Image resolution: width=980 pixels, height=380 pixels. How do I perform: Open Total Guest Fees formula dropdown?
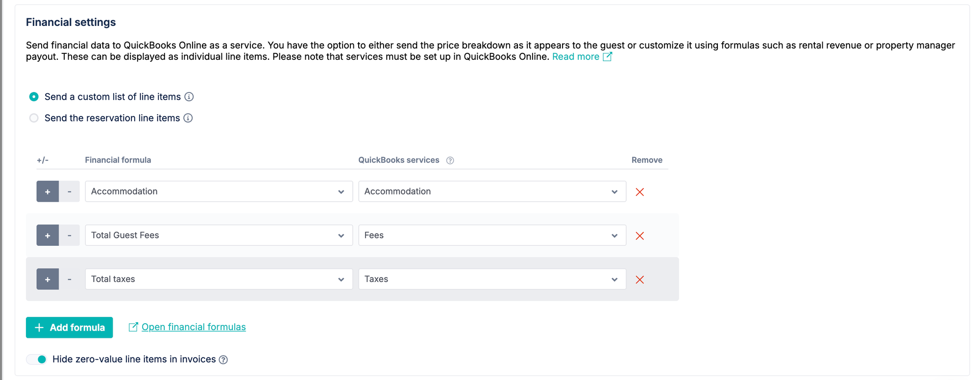point(219,235)
